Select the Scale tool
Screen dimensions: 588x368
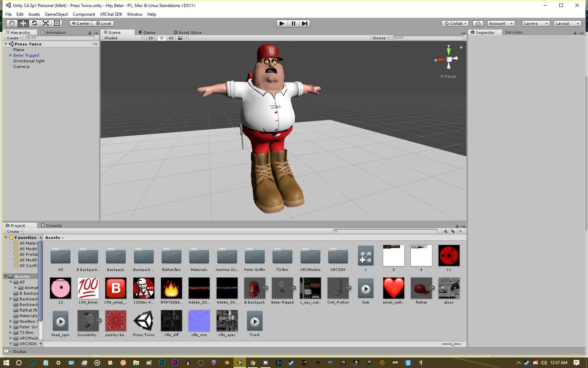(45, 23)
